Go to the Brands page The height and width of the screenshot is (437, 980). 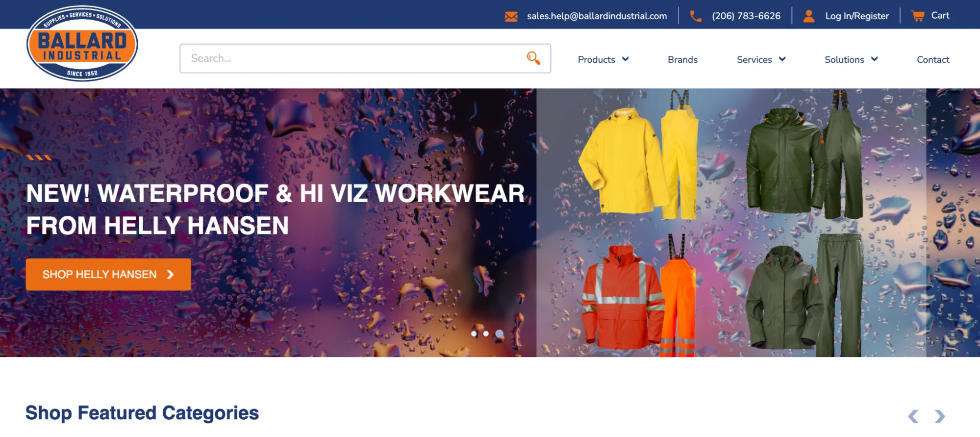click(682, 60)
